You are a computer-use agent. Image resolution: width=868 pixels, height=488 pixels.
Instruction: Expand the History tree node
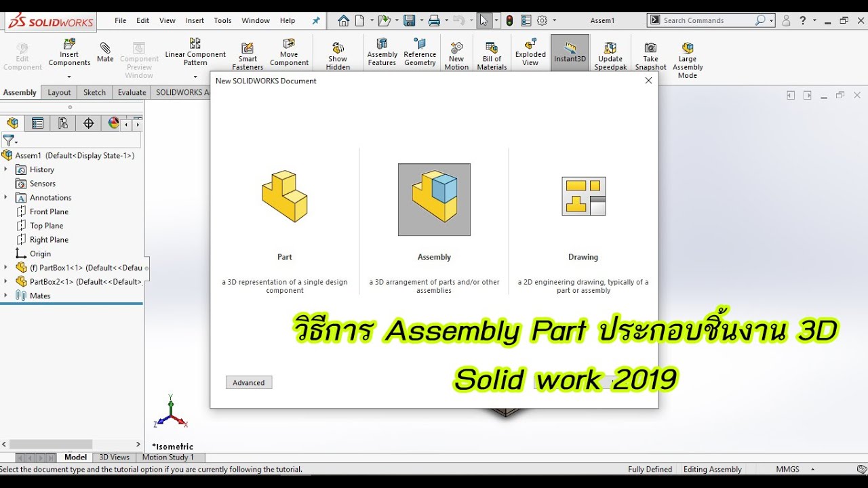[5, 169]
